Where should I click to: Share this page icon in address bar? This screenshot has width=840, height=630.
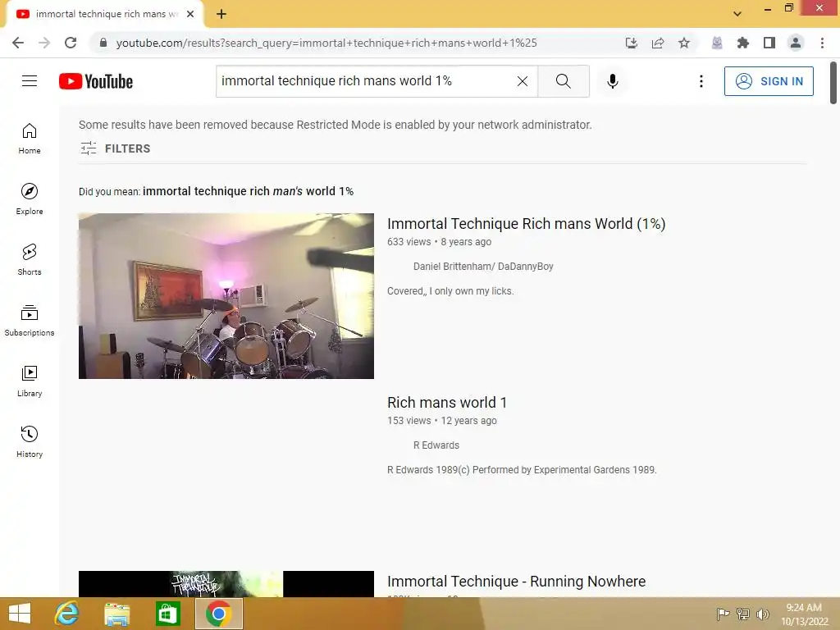(658, 43)
